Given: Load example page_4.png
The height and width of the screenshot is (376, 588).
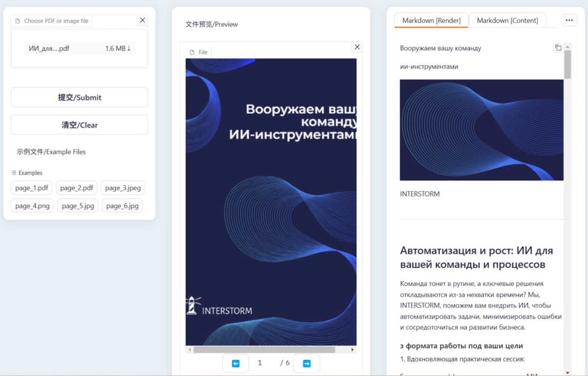Looking at the screenshot, I should point(32,206).
